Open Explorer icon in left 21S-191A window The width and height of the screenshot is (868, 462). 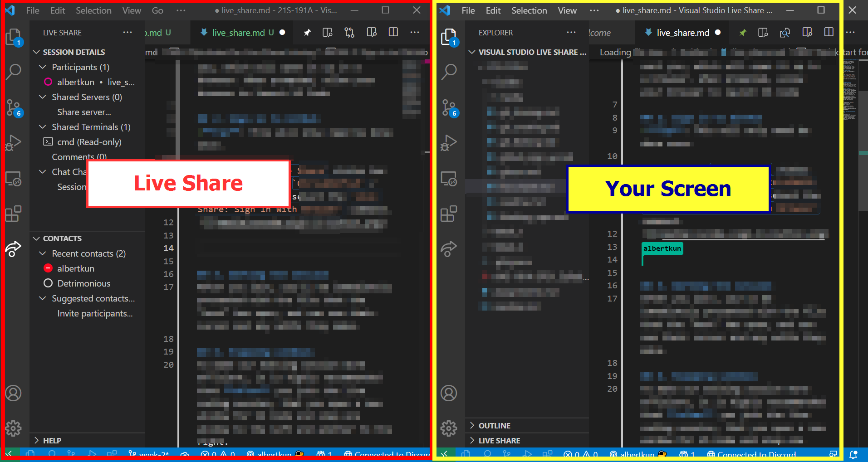[x=14, y=37]
